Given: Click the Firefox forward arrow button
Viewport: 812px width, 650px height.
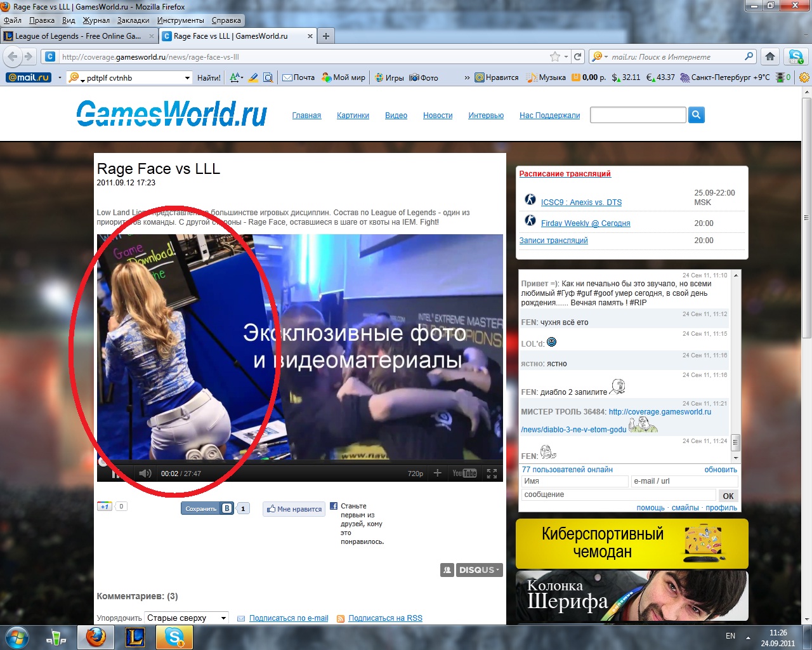Looking at the screenshot, I should click(x=28, y=56).
